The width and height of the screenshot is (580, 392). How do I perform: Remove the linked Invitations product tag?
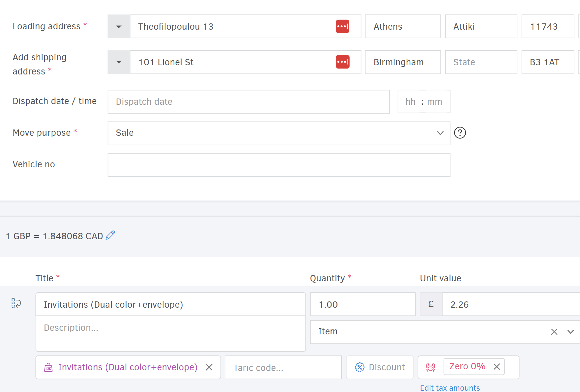209,367
